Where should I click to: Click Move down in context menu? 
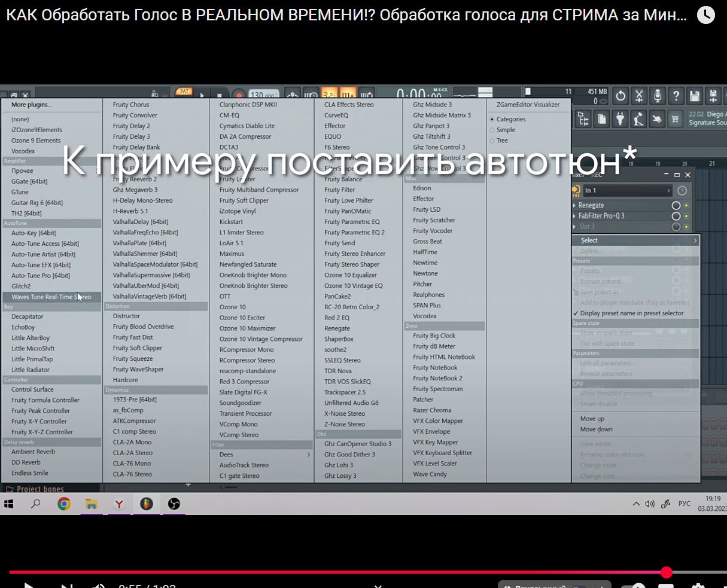coord(596,429)
